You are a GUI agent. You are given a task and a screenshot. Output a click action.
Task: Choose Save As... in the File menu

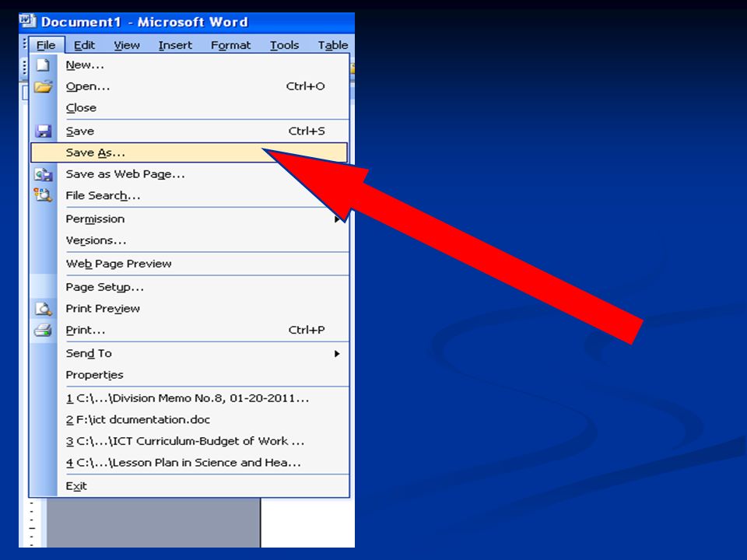click(189, 152)
